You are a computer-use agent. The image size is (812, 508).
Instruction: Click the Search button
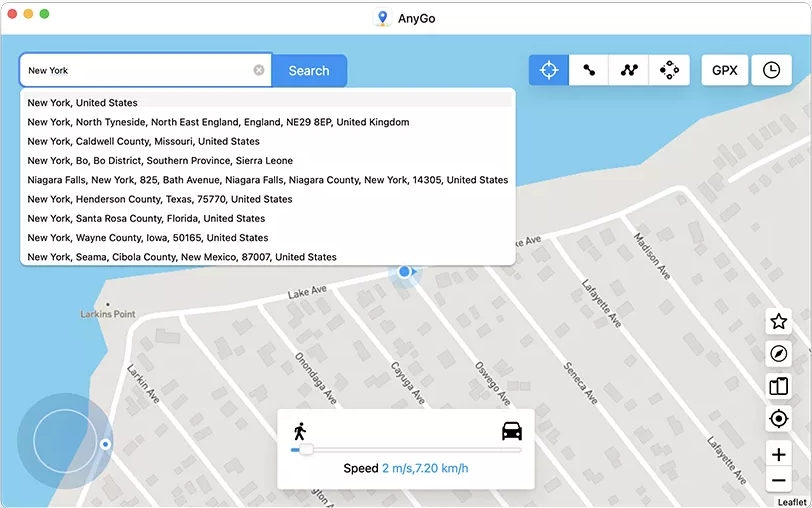(309, 70)
